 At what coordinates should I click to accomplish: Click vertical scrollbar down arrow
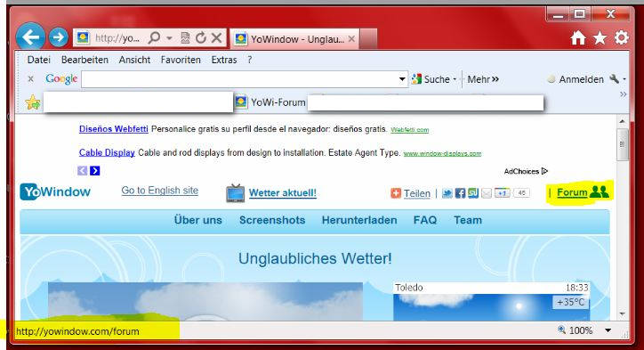[x=623, y=313]
